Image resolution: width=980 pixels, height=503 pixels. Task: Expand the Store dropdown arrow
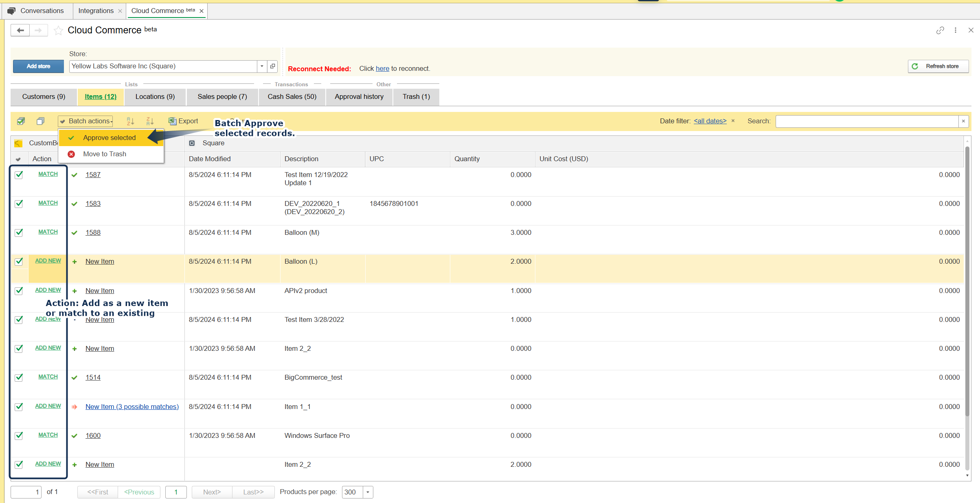pyautogui.click(x=262, y=66)
